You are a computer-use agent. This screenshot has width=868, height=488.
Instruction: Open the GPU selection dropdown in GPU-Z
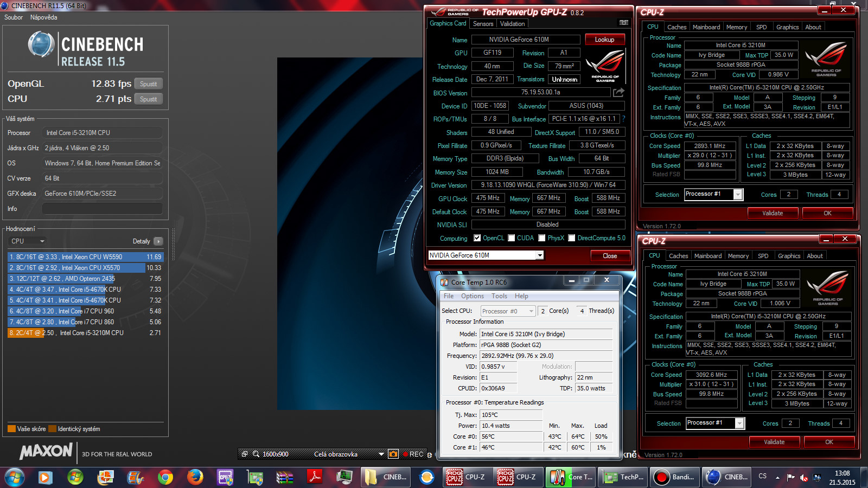coord(539,255)
